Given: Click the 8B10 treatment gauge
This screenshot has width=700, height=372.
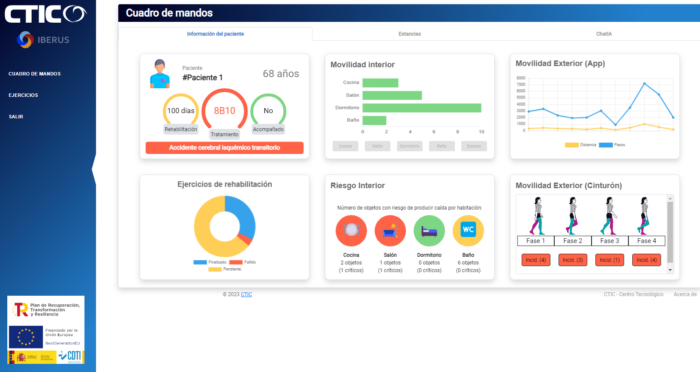Looking at the screenshot, I should coord(224,111).
